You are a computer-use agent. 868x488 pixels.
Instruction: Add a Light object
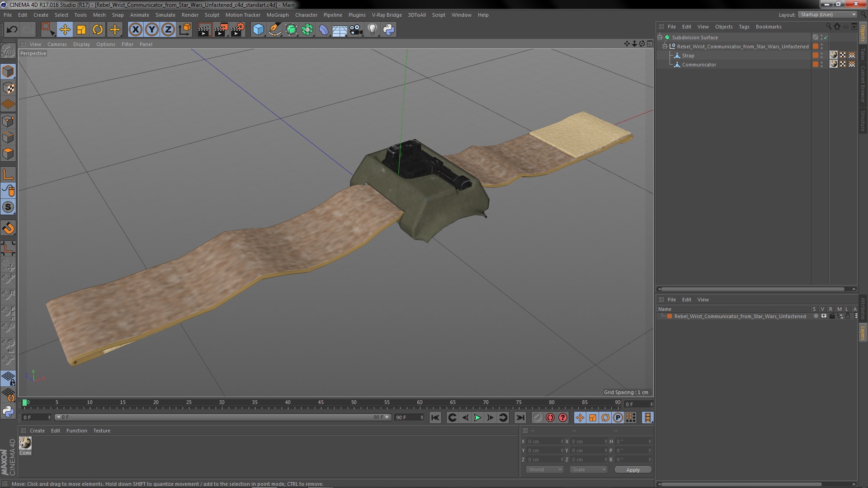pos(373,30)
